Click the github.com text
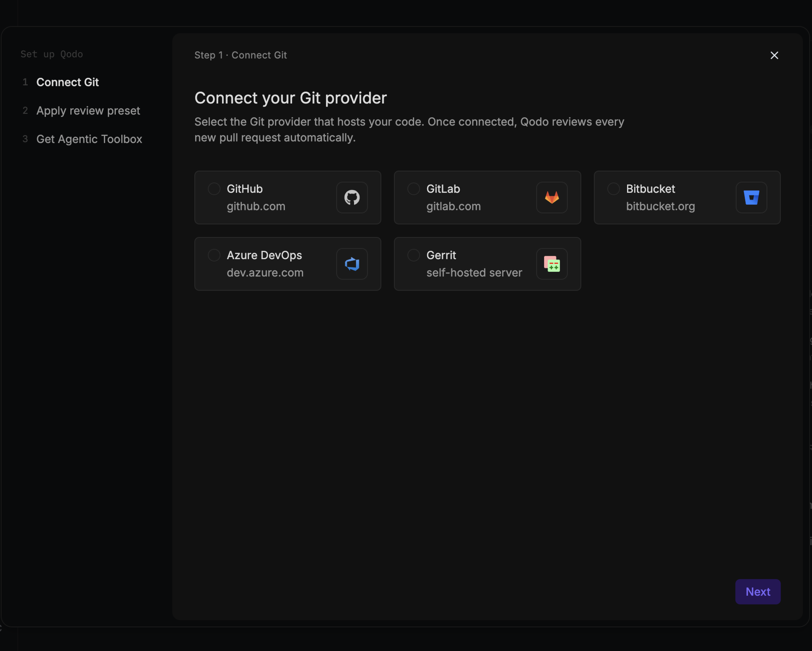The width and height of the screenshot is (812, 651). (256, 206)
